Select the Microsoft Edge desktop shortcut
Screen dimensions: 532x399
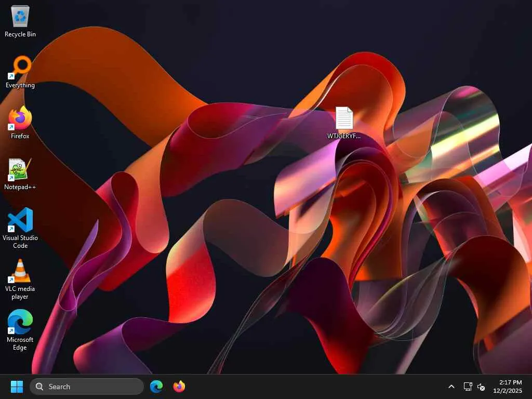point(20,330)
